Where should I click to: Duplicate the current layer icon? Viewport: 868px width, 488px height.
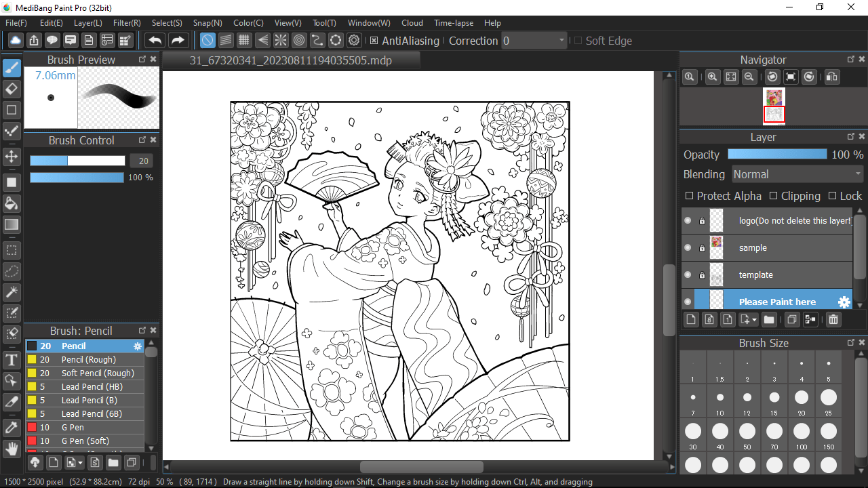tap(791, 319)
